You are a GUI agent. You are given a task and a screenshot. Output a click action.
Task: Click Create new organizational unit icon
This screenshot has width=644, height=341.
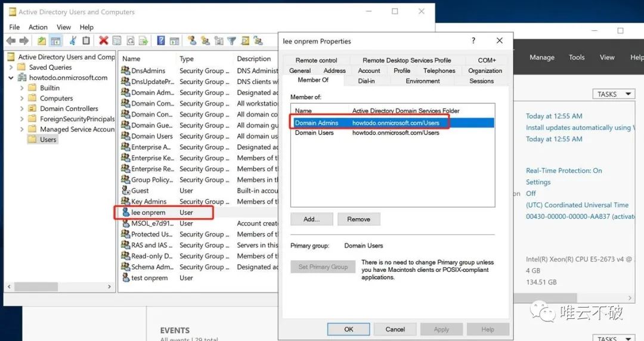tap(219, 41)
